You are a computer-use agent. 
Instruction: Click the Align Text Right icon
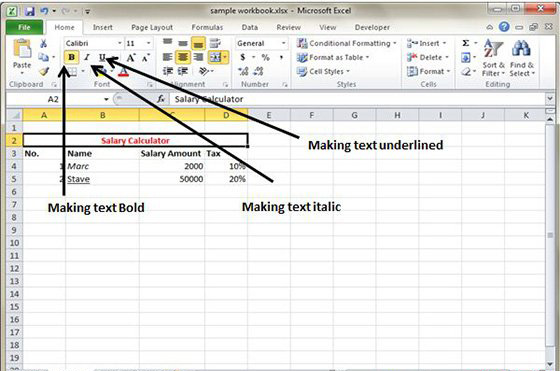pyautogui.click(x=198, y=57)
